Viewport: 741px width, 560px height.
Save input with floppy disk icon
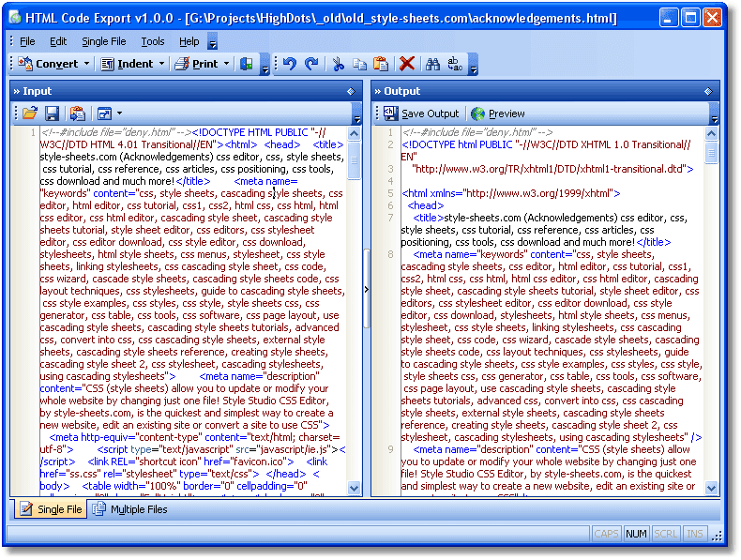pyautogui.click(x=52, y=114)
